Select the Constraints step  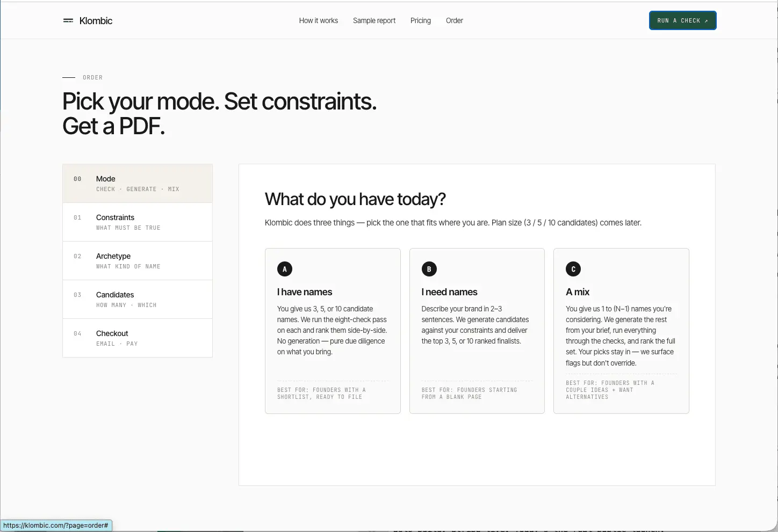tap(138, 222)
